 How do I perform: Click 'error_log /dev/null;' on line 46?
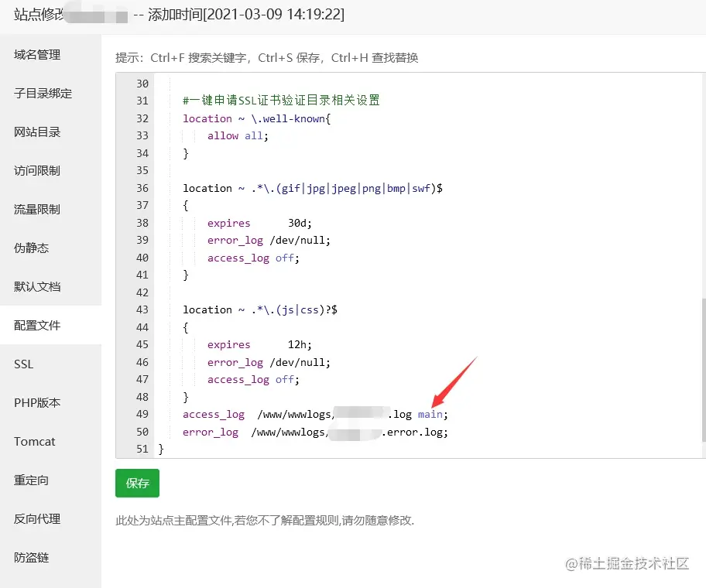269,363
